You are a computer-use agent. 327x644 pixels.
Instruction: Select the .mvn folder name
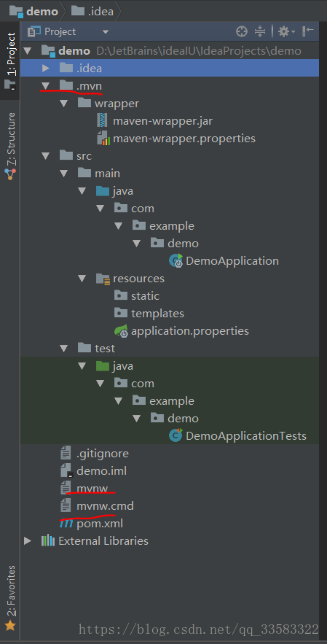[x=89, y=86]
